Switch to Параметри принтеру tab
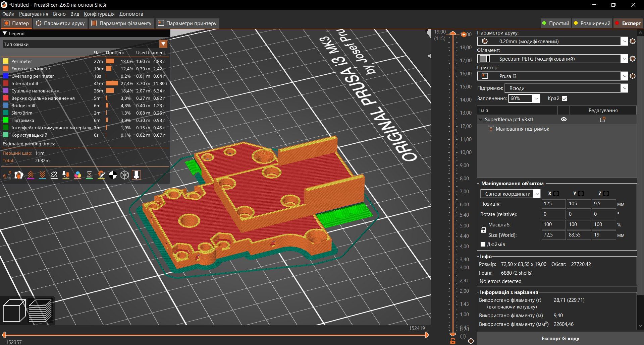Screen dimensions: 644x345 click(x=187, y=23)
